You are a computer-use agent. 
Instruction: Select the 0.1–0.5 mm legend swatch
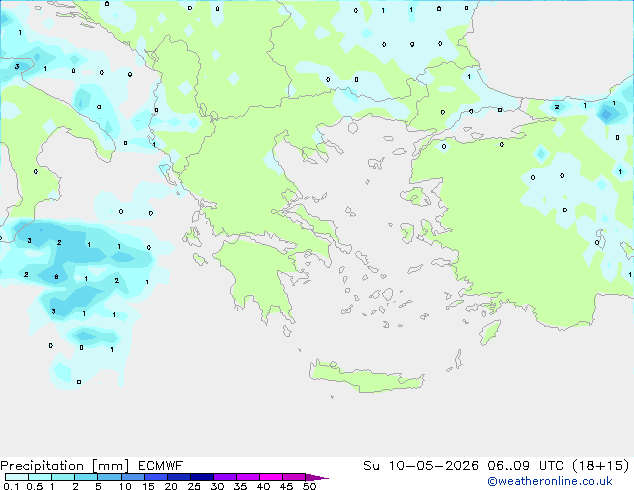pos(17,477)
